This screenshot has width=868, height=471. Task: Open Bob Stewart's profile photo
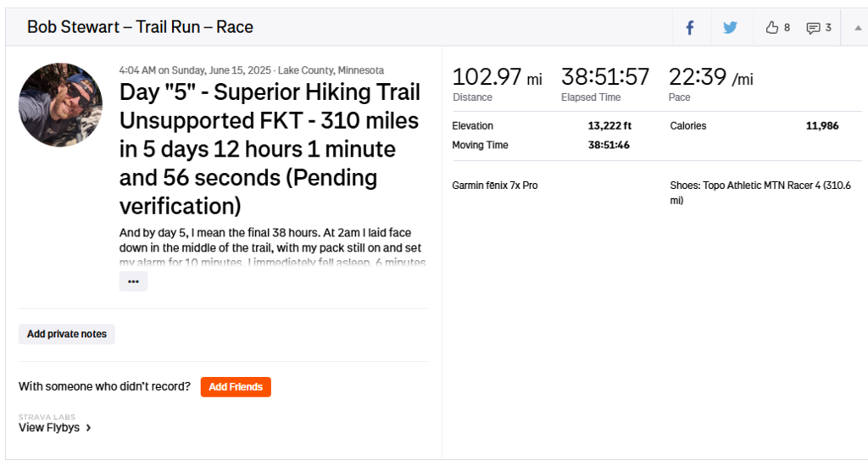60,105
